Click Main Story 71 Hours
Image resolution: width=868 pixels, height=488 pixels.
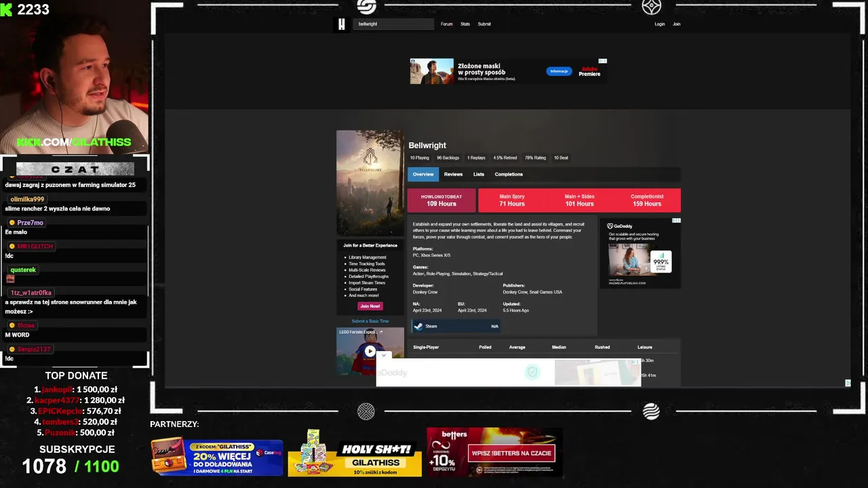(x=512, y=200)
